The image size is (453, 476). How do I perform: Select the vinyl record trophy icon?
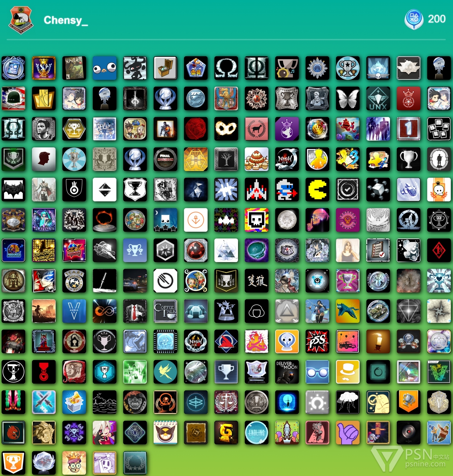pos(408,432)
